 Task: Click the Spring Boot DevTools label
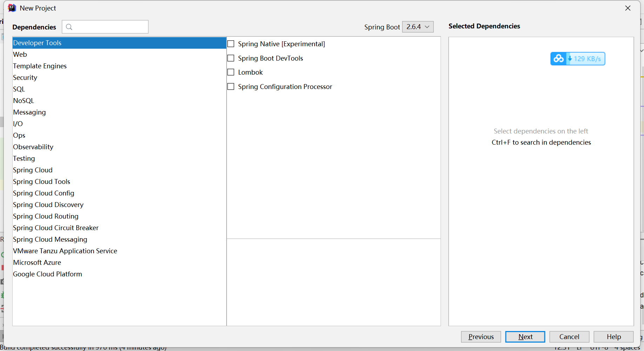[x=270, y=58]
